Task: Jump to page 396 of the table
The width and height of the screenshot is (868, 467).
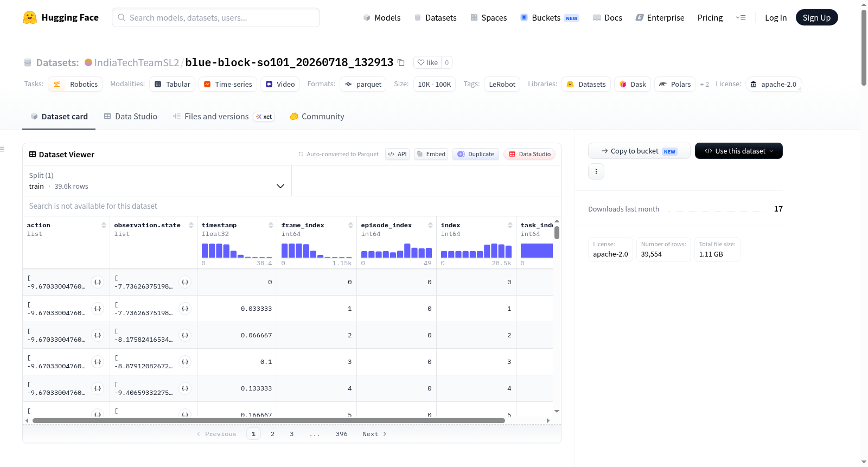Action: [x=342, y=434]
